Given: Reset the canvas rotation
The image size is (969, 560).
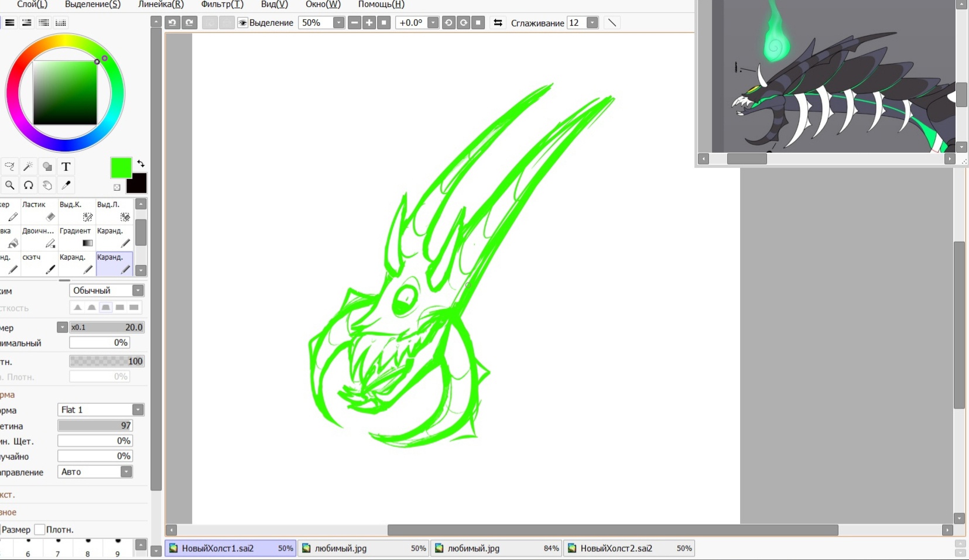Looking at the screenshot, I should tap(478, 23).
